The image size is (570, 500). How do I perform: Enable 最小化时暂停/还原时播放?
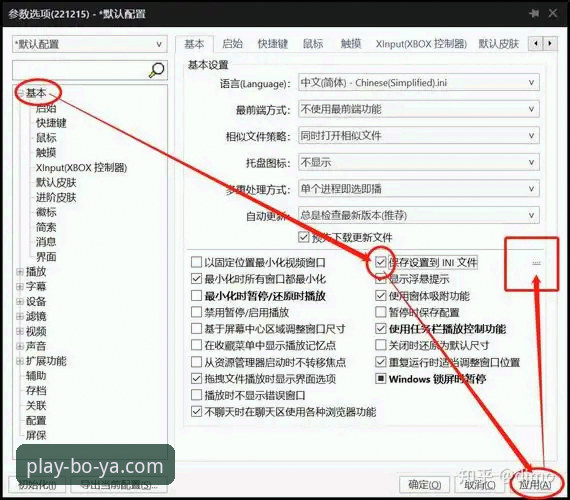point(196,296)
